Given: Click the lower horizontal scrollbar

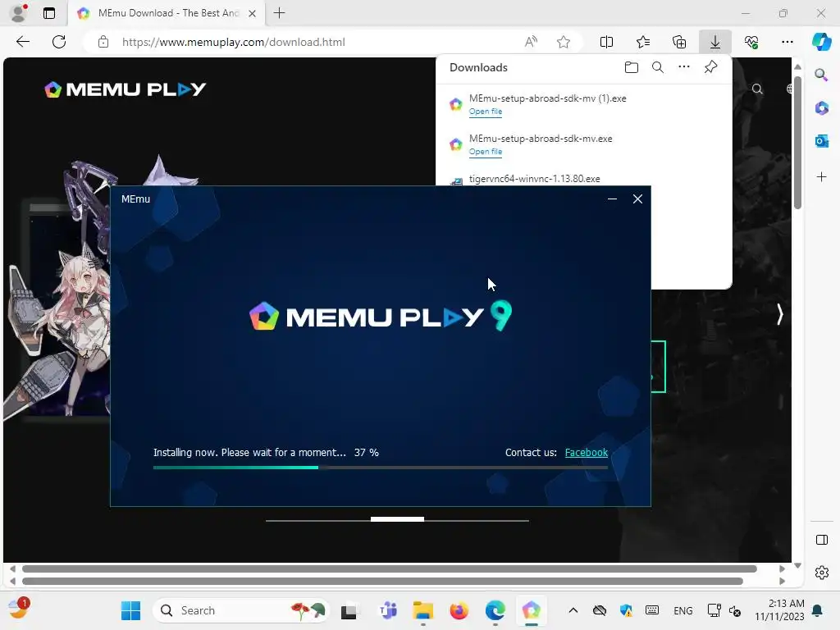Looking at the screenshot, I should click(382, 582).
